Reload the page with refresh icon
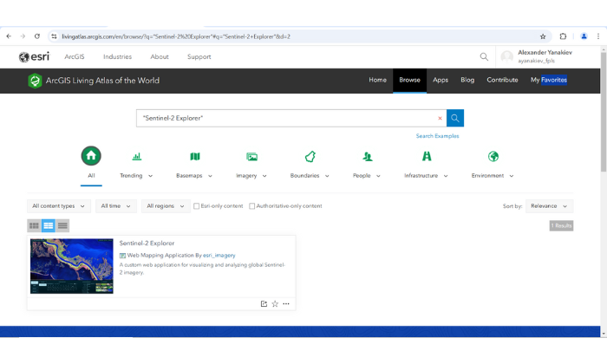This screenshot has width=607, height=364. (37, 36)
